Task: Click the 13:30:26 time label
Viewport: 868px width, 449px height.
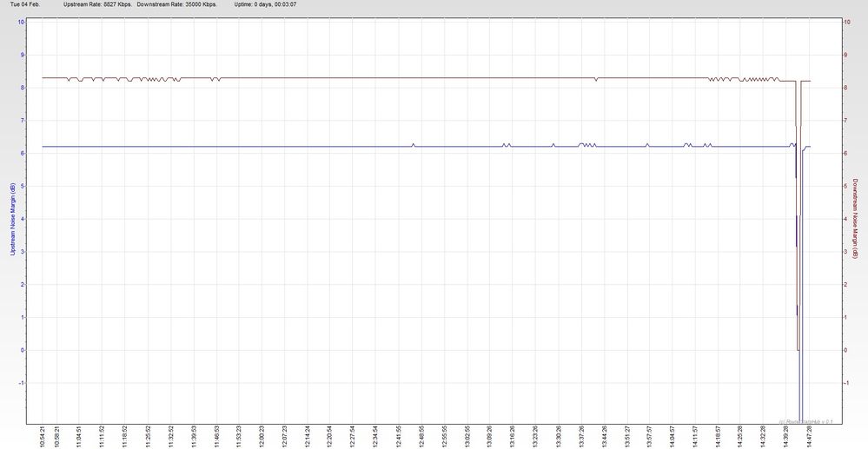Action: click(x=558, y=437)
